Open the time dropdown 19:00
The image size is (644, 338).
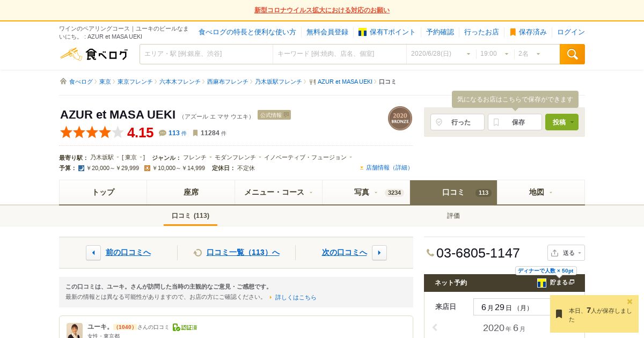tap(495, 54)
